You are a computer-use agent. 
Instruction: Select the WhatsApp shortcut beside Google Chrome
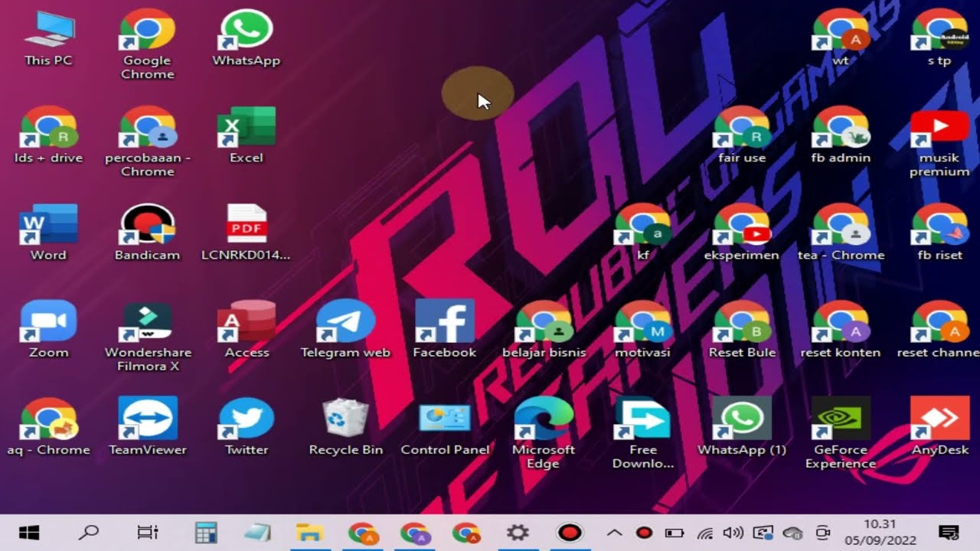pyautogui.click(x=246, y=38)
